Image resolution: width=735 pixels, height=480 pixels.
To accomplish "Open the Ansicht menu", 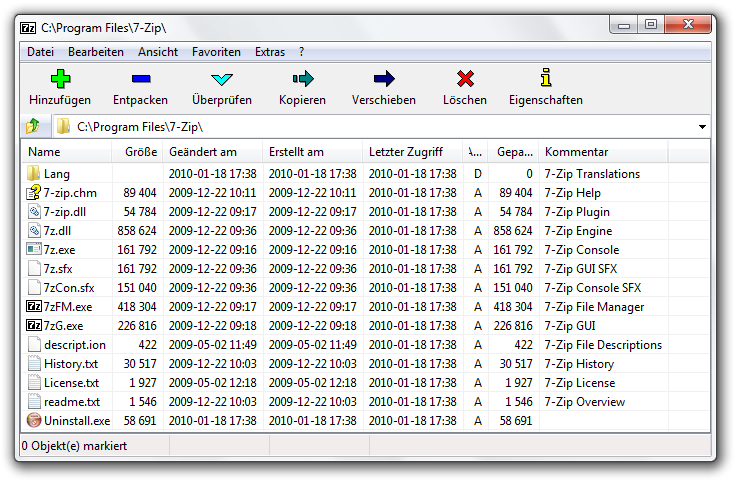I will pos(158,52).
